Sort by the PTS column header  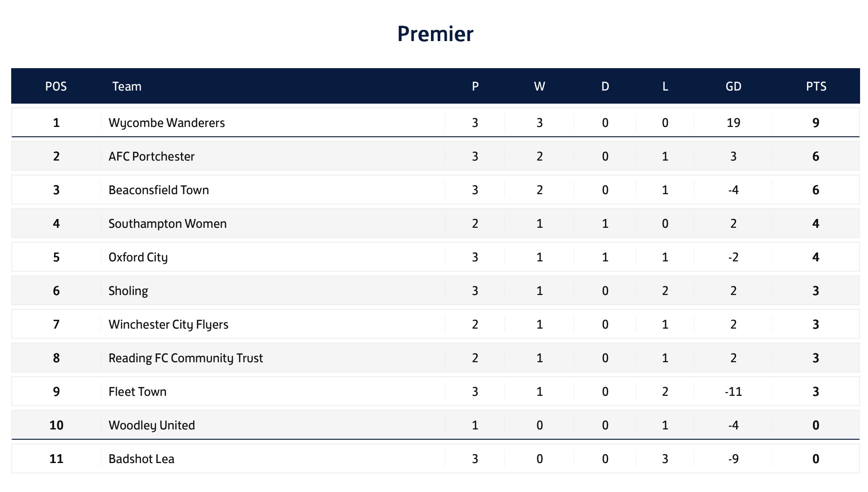(816, 86)
